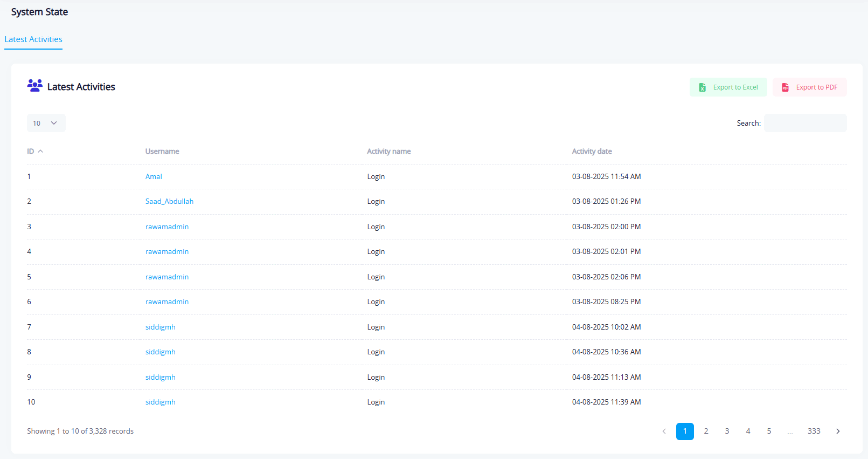This screenshot has width=868, height=459.
Task: Click the previous page left chevron
Action: 664,431
